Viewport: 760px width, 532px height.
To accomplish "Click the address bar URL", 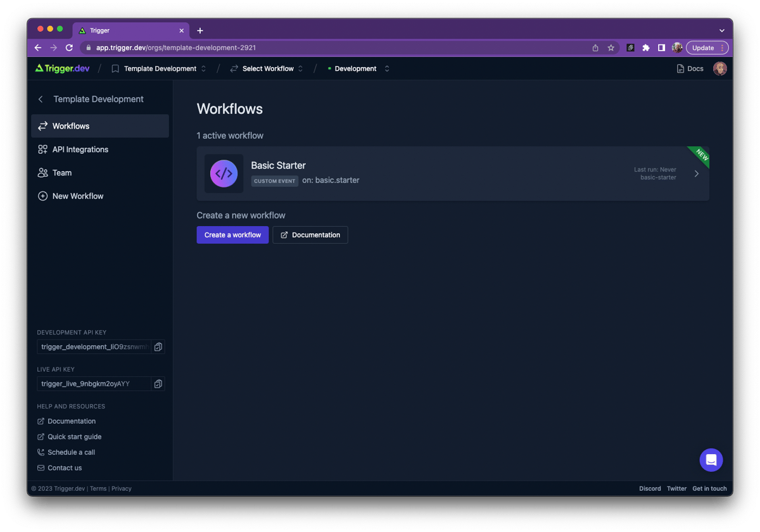I will 176,47.
